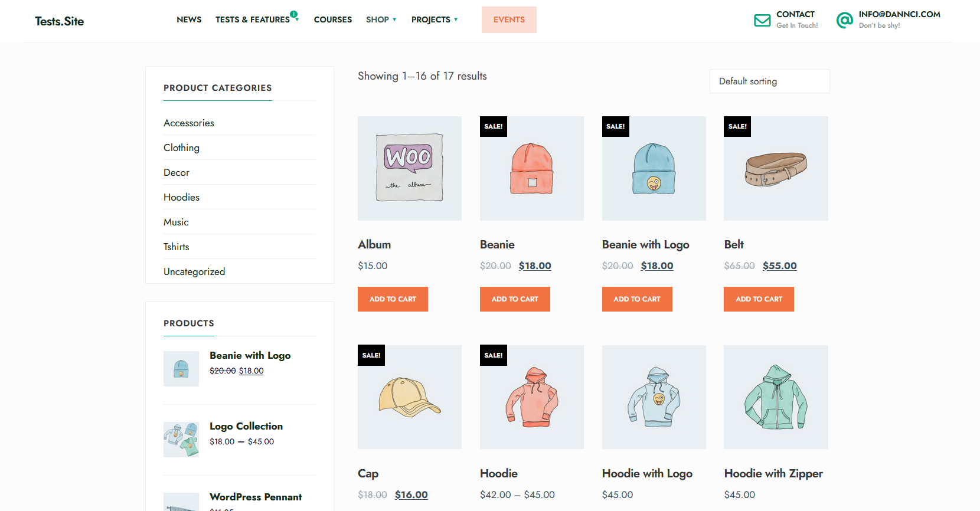Select the Accessories category
Screen dimensions: 980x511
tap(189, 123)
